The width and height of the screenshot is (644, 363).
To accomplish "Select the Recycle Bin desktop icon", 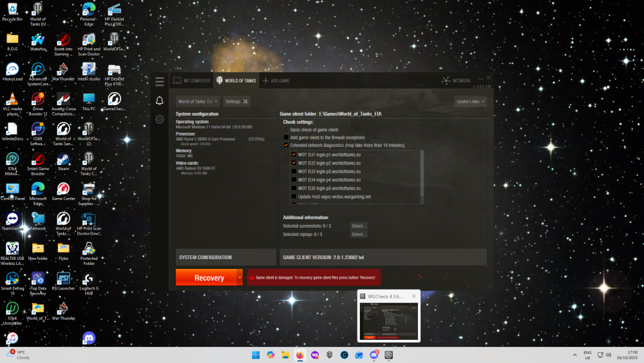I will coord(12,12).
